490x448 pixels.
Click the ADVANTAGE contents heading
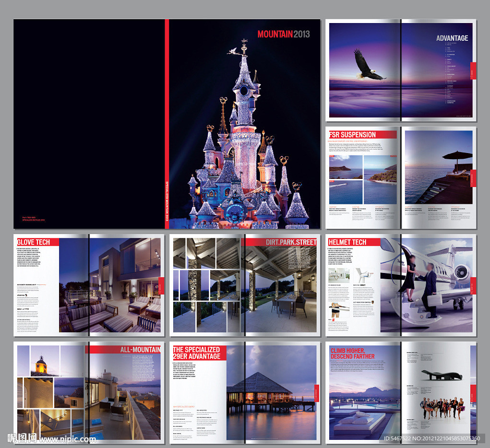point(452,38)
